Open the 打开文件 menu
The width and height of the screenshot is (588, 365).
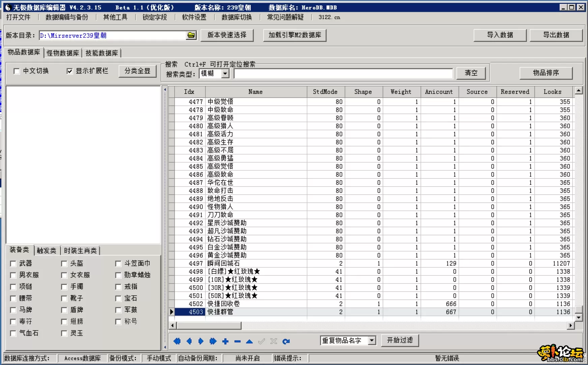pyautogui.click(x=18, y=17)
